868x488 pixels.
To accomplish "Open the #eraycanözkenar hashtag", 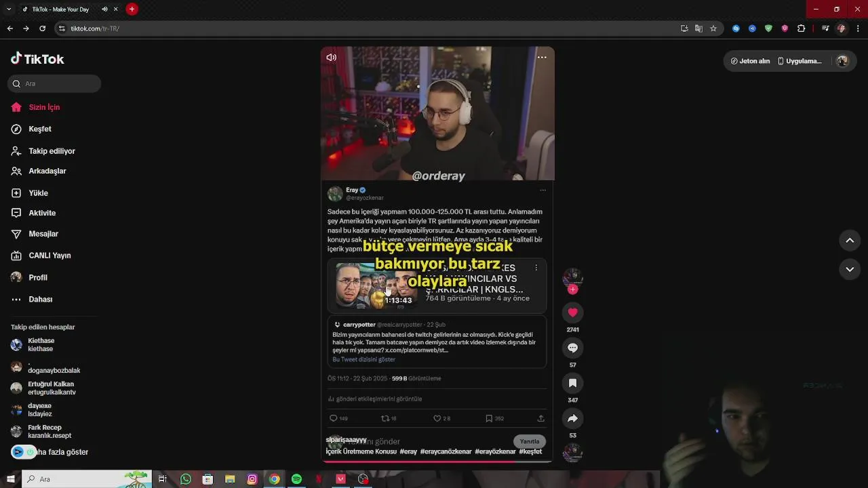I will [446, 451].
